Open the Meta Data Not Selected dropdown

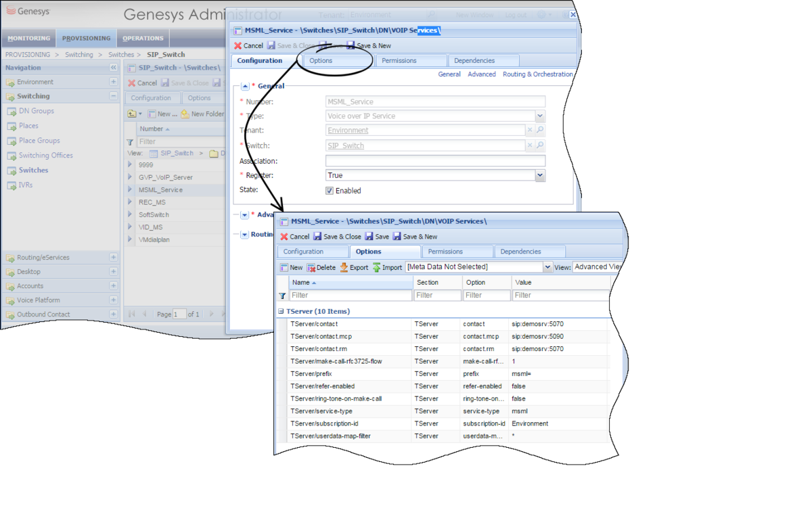[547, 267]
